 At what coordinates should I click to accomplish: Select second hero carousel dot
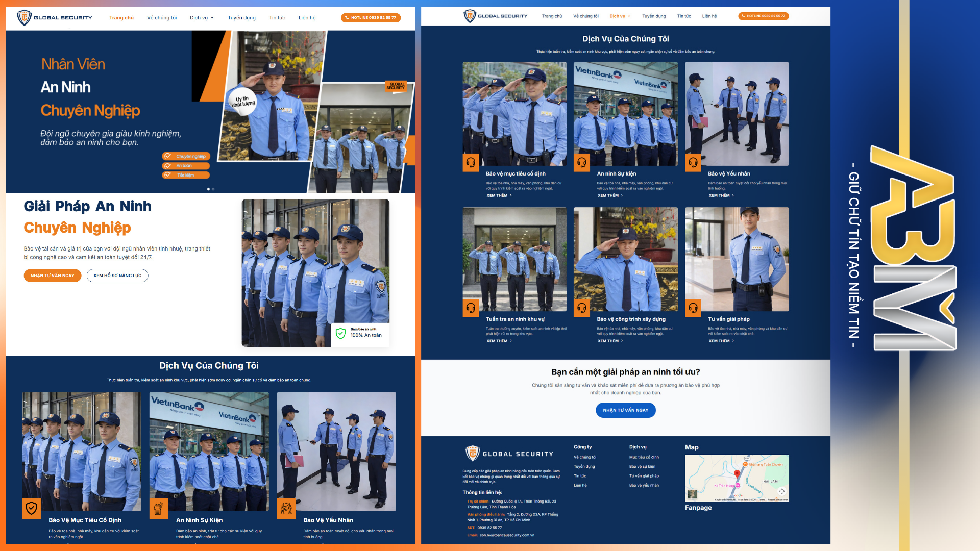click(x=213, y=189)
